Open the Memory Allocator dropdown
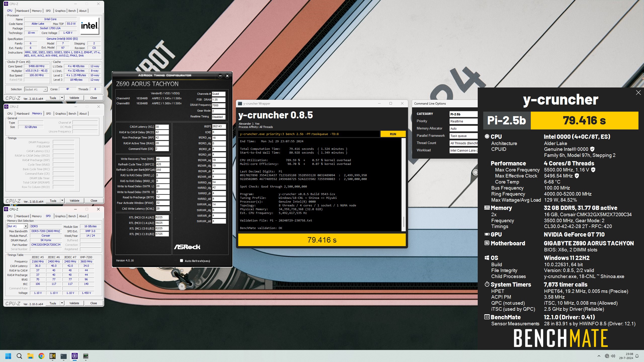This screenshot has height=362, width=644. 463,129
